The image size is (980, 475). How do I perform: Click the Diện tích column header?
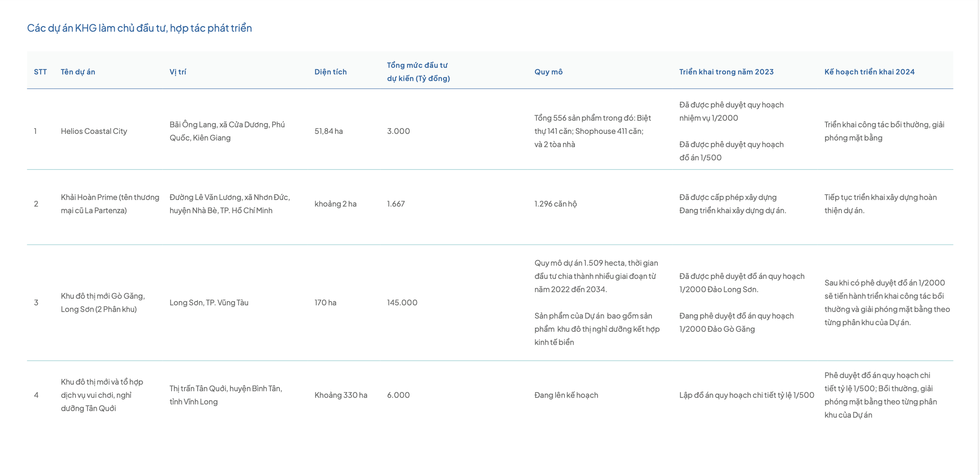tap(330, 72)
